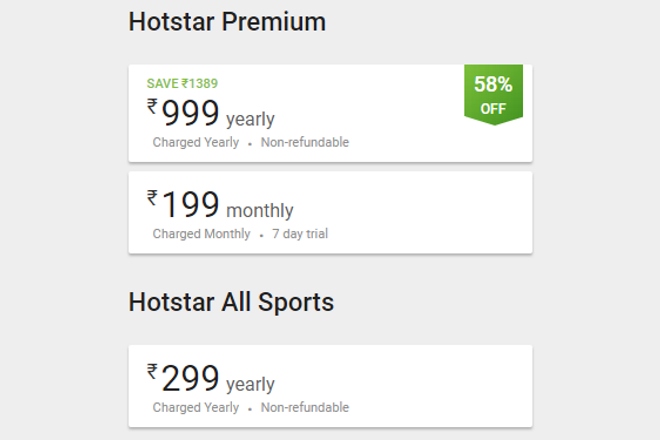Click the word monthly next to 199
Image resolution: width=660 pixels, height=440 pixels.
coord(260,211)
